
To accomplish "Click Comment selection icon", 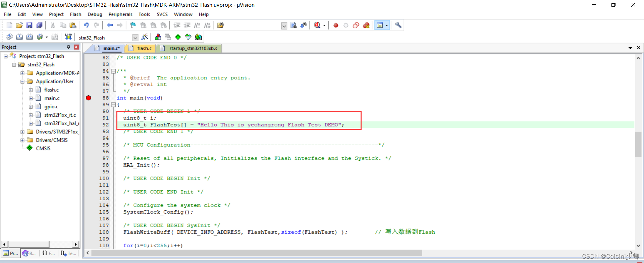I will tap(197, 25).
